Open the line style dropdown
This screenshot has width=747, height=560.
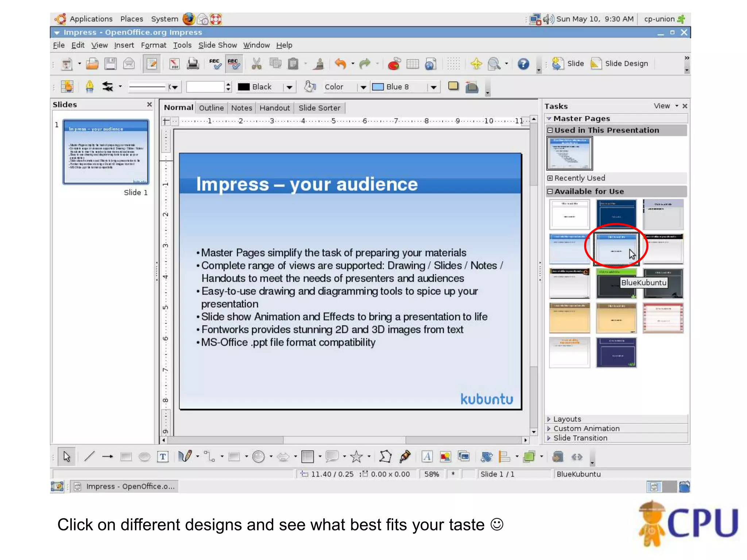[x=174, y=87]
